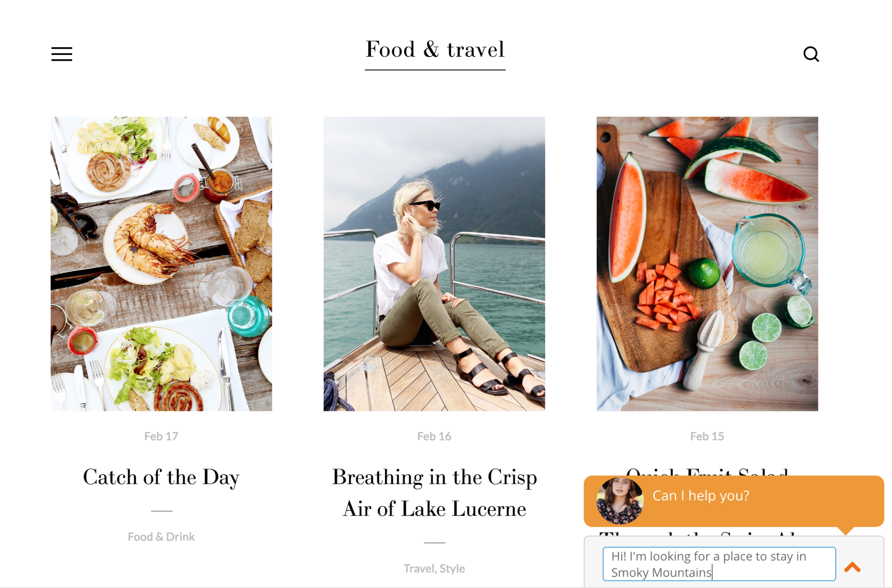Open the hamburger navigation menu

62,54
